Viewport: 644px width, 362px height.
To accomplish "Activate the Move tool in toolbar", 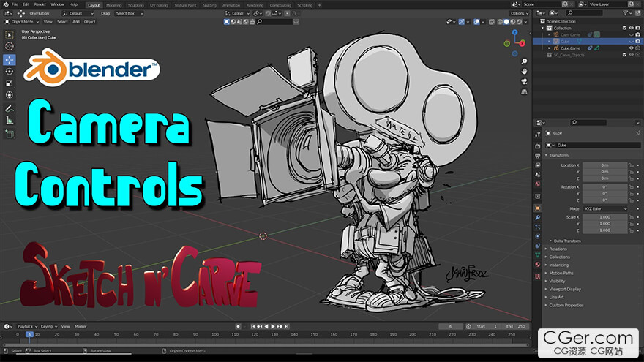I will [10, 59].
